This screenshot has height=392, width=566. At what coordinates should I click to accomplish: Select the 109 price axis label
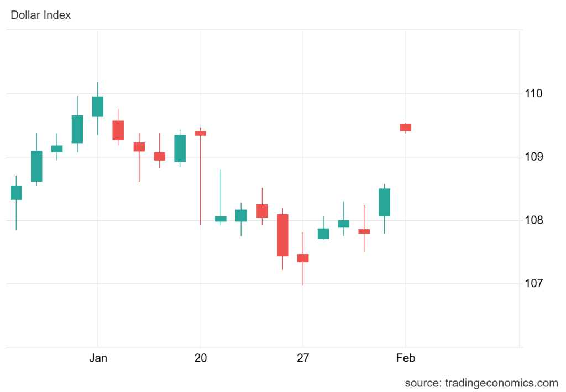click(x=534, y=157)
